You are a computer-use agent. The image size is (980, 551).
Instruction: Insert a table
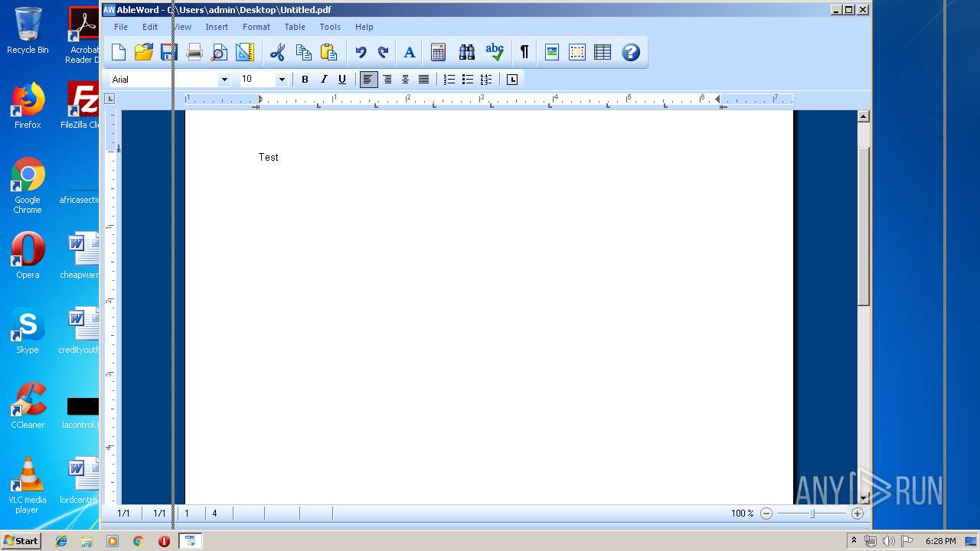pos(603,52)
